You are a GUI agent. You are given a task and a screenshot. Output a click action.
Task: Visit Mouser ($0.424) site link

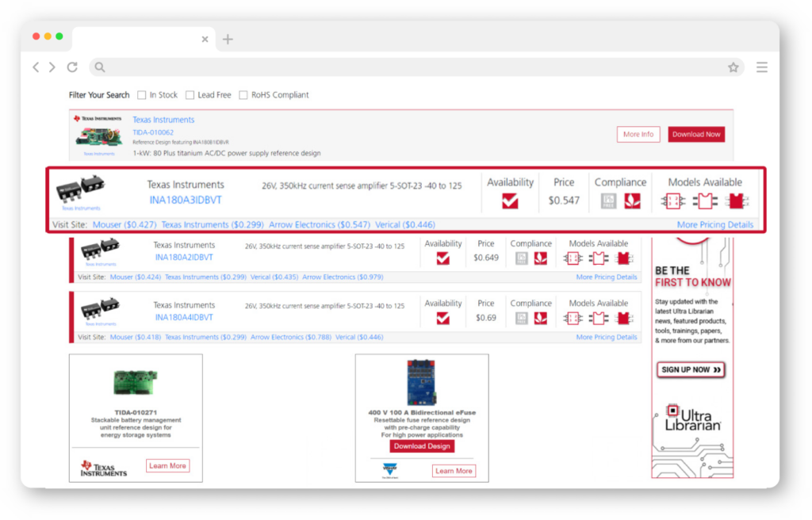[135, 277]
